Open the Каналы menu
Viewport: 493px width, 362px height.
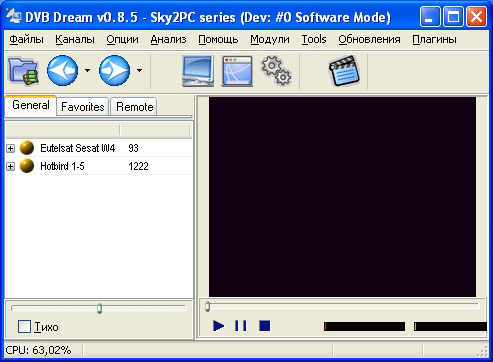tap(75, 39)
